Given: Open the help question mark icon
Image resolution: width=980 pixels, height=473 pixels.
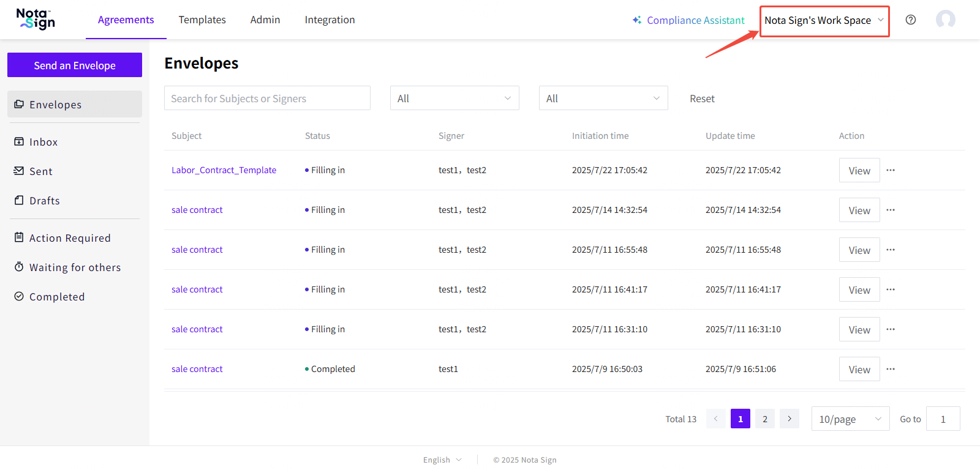Looking at the screenshot, I should tap(911, 20).
